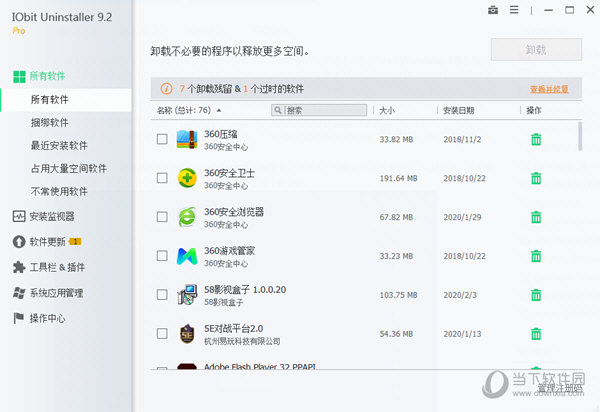Click the puzzle piece toolbar plugins icon
The image size is (600, 412).
click(x=19, y=267)
